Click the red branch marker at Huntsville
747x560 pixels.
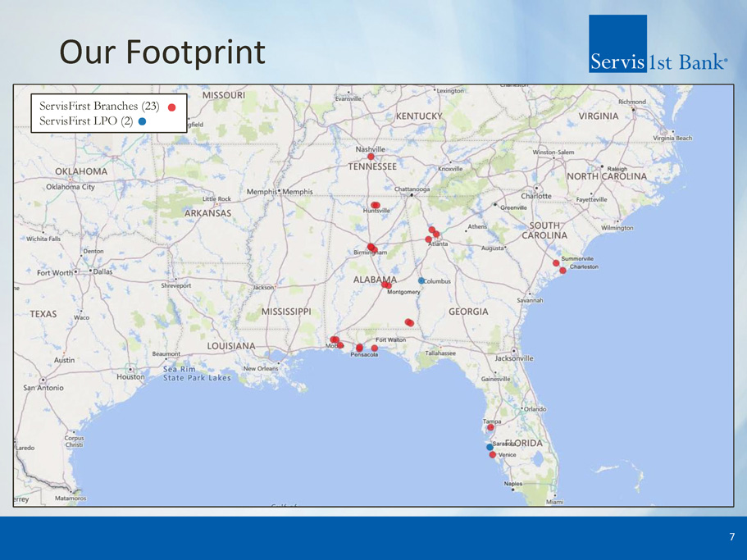tap(375, 205)
